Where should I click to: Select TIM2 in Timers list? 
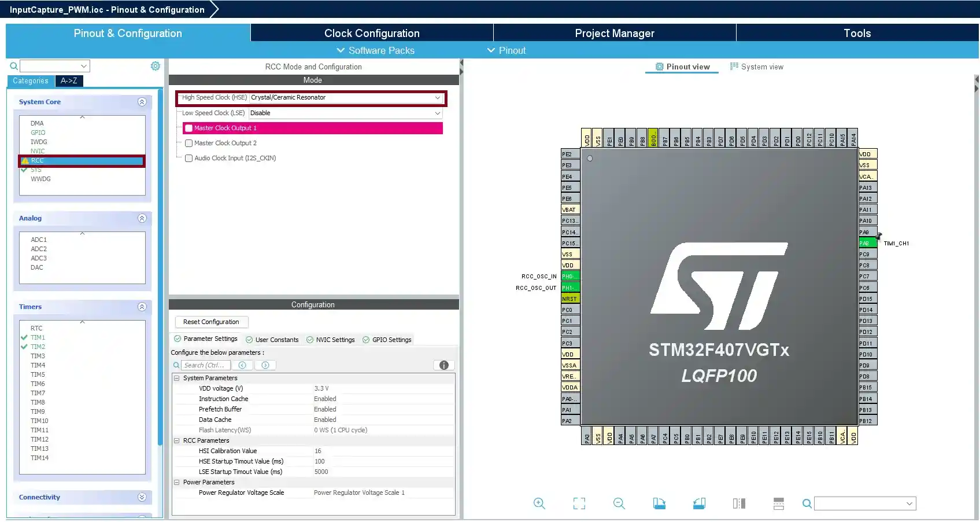38,347
